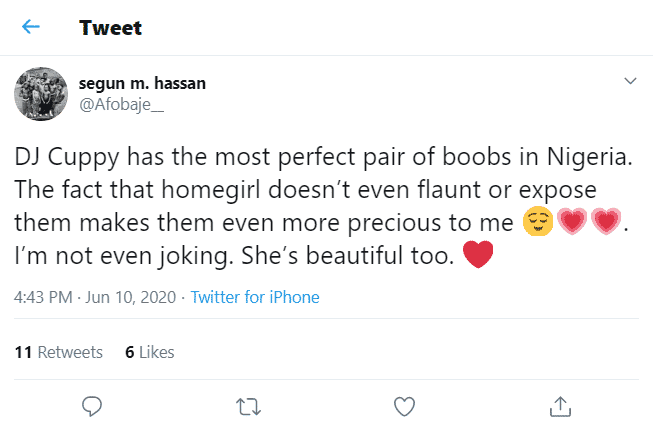View the 6 Likes list
The width and height of the screenshot is (653, 427).
(150, 352)
